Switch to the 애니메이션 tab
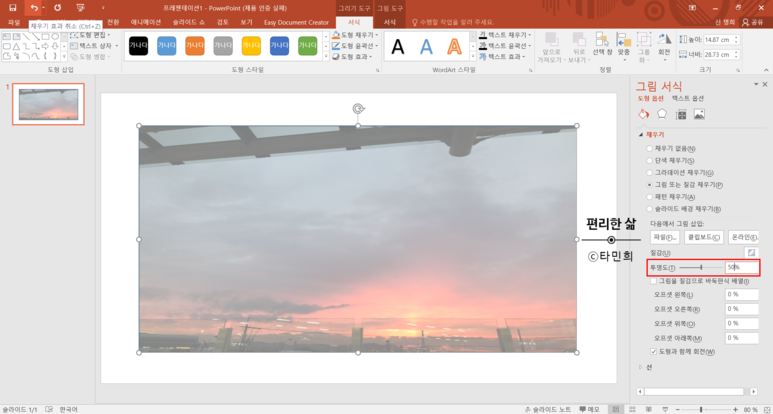This screenshot has height=414, width=773. coord(146,22)
